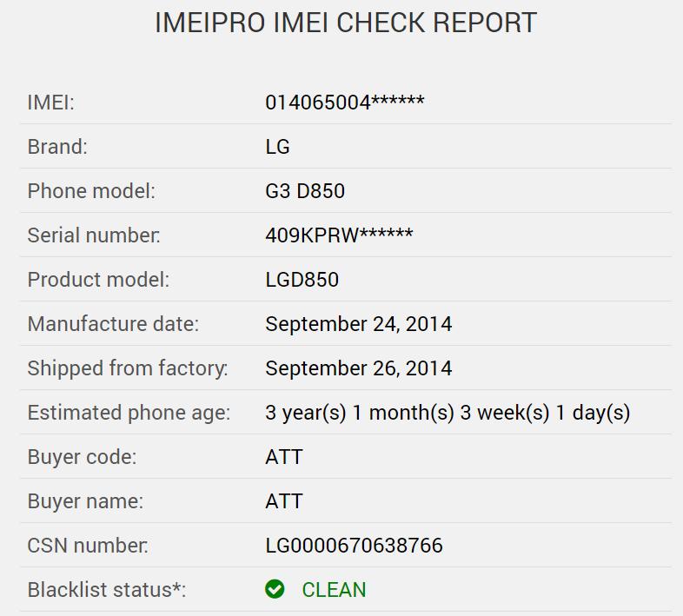The width and height of the screenshot is (683, 616).
Task: Click the IMEIPRO IMEI CHECK REPORT heading
Action: tap(346, 23)
